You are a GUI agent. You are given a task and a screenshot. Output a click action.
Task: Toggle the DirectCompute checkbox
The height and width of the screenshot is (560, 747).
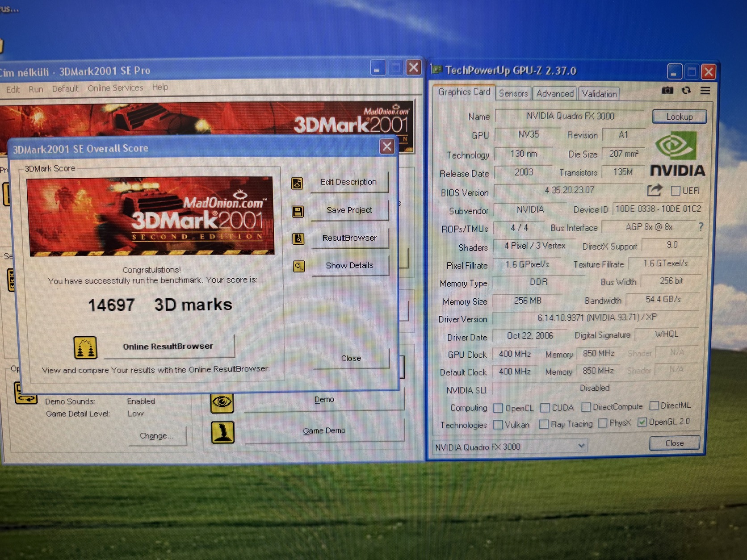point(586,407)
